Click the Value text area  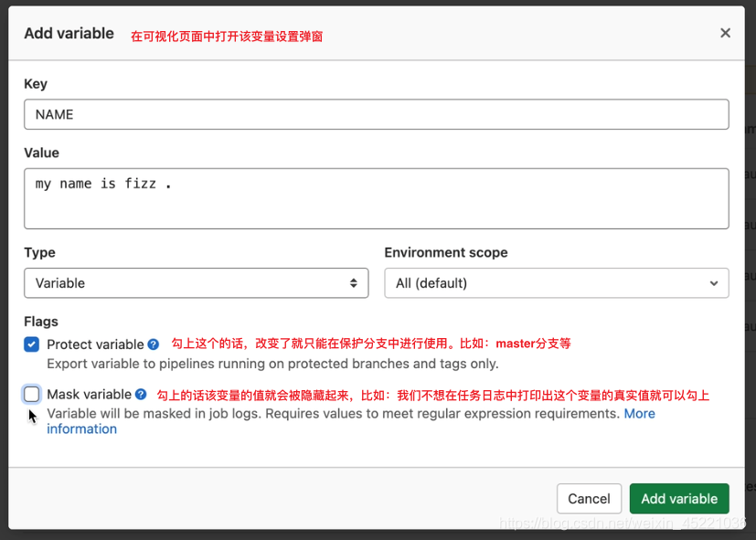coord(376,198)
